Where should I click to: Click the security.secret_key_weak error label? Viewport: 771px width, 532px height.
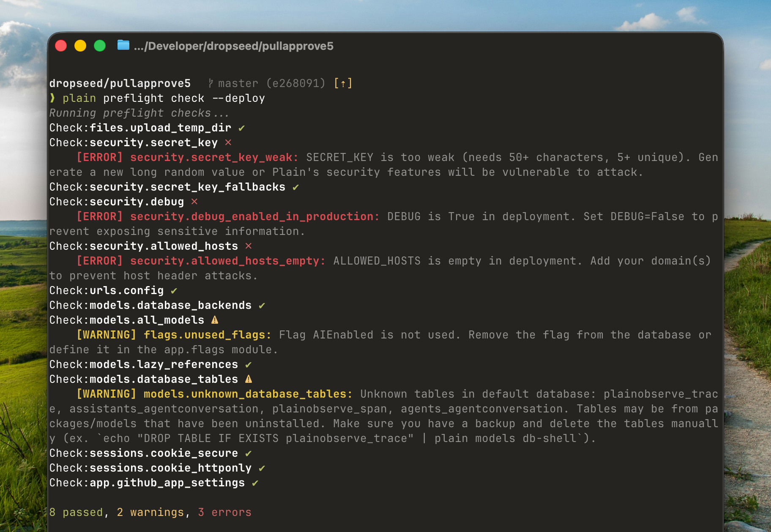pos(214,158)
